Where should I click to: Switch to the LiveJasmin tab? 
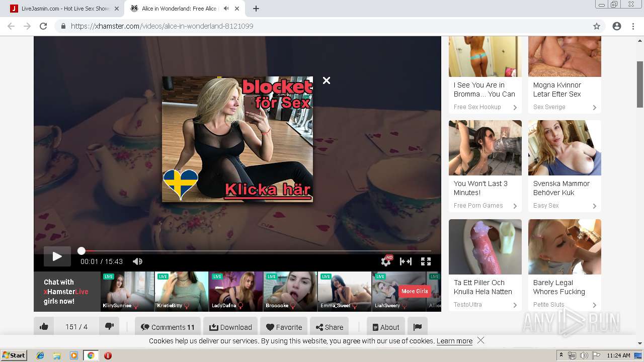click(x=64, y=9)
